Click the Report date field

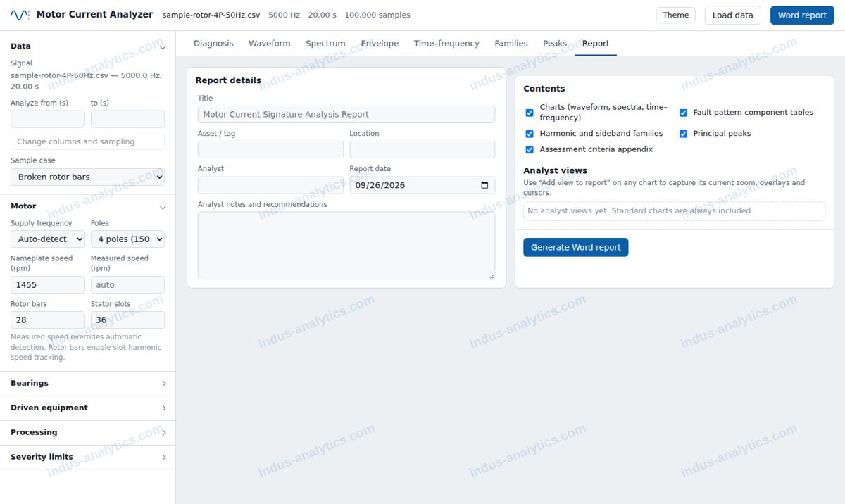[423, 185]
